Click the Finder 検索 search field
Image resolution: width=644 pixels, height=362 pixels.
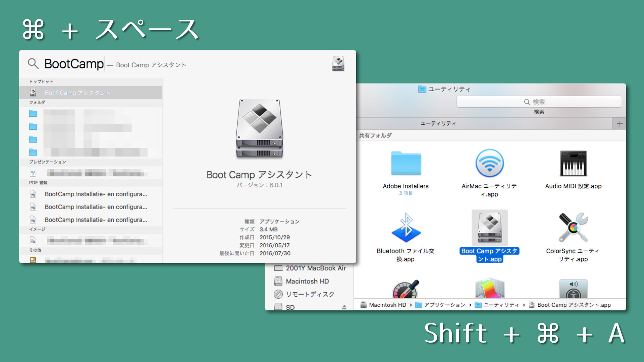[539, 102]
